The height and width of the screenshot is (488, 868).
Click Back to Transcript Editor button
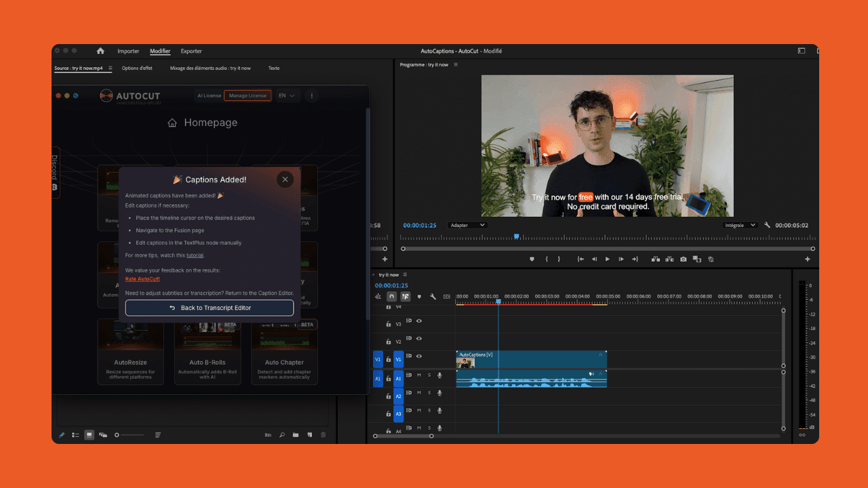coord(210,308)
